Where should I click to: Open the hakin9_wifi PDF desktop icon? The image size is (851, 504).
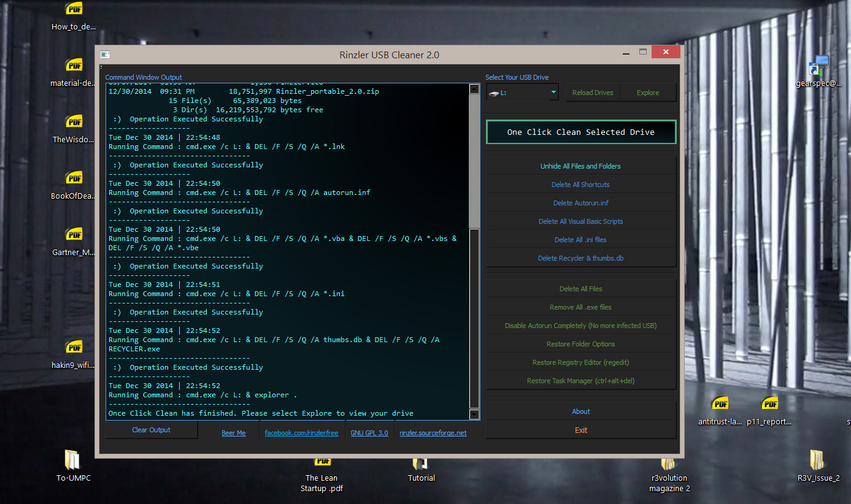74,347
